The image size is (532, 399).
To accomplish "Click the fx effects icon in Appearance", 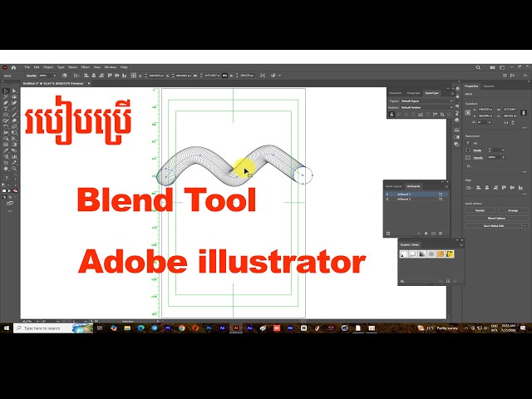I will click(469, 166).
